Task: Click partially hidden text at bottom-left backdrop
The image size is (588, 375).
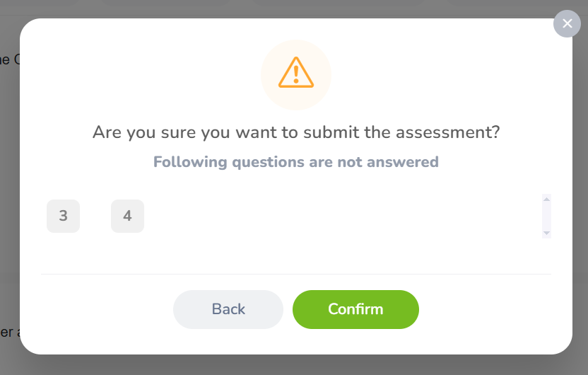Action: tap(7, 332)
